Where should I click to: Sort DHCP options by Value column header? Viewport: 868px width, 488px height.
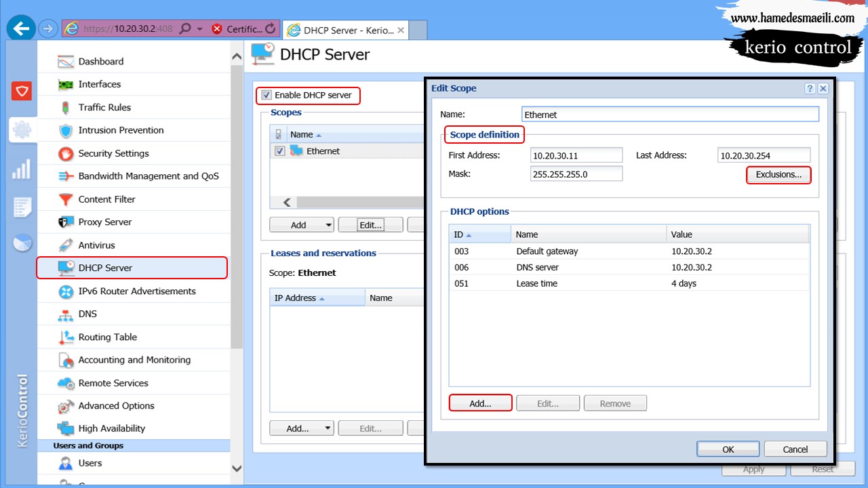[x=738, y=235]
